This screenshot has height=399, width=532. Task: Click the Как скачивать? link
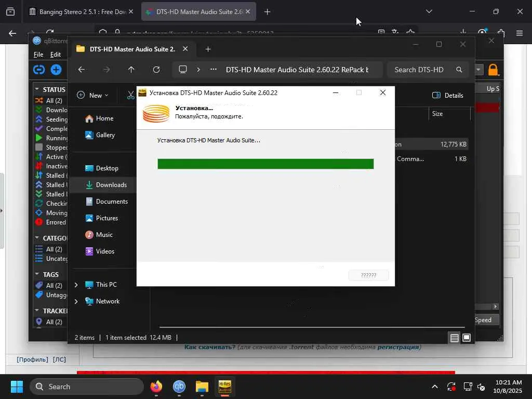(x=210, y=347)
